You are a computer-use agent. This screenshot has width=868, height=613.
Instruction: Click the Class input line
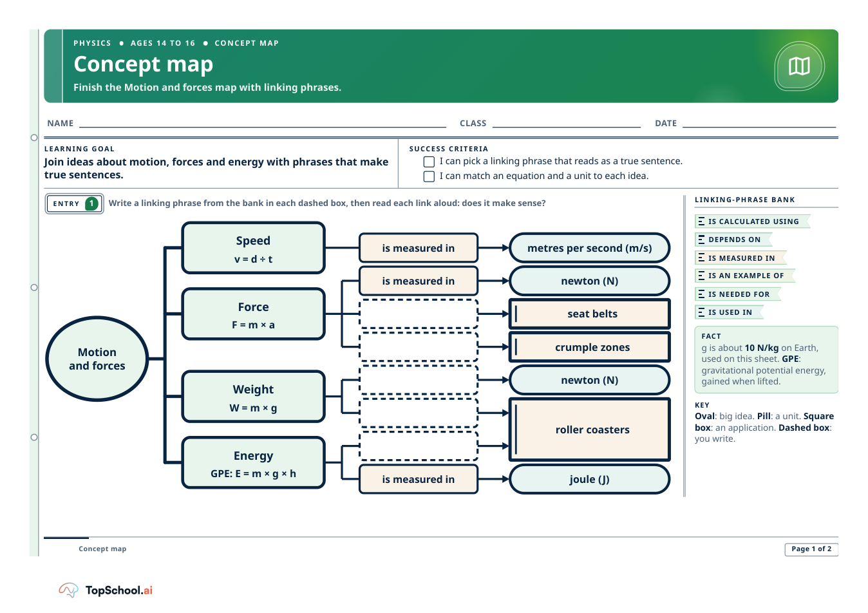567,123
